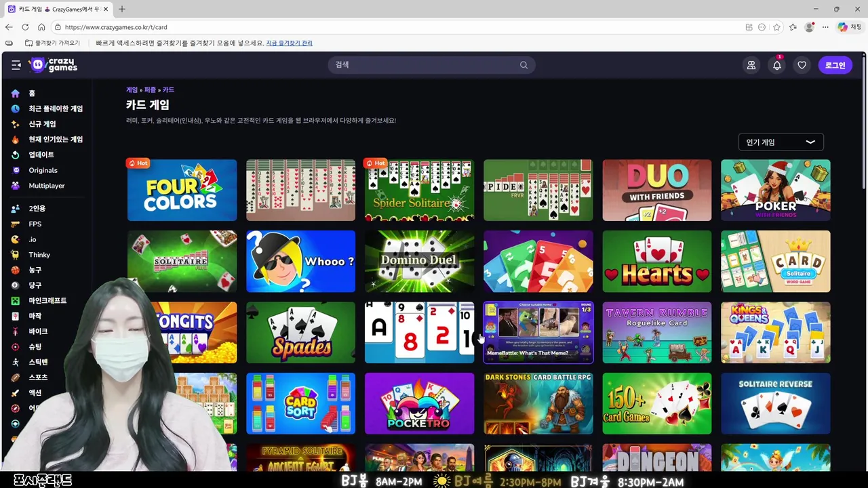The height and width of the screenshot is (488, 868).
Task: Open Spades game thumbnail
Action: coord(300,333)
